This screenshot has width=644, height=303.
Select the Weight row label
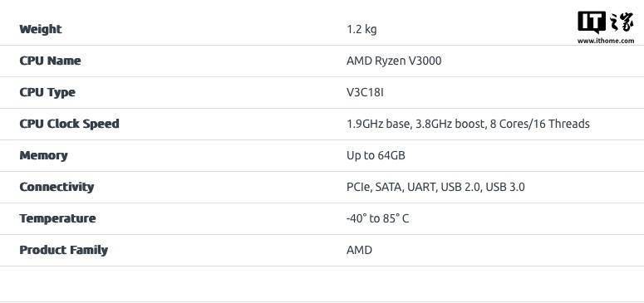click(x=40, y=29)
